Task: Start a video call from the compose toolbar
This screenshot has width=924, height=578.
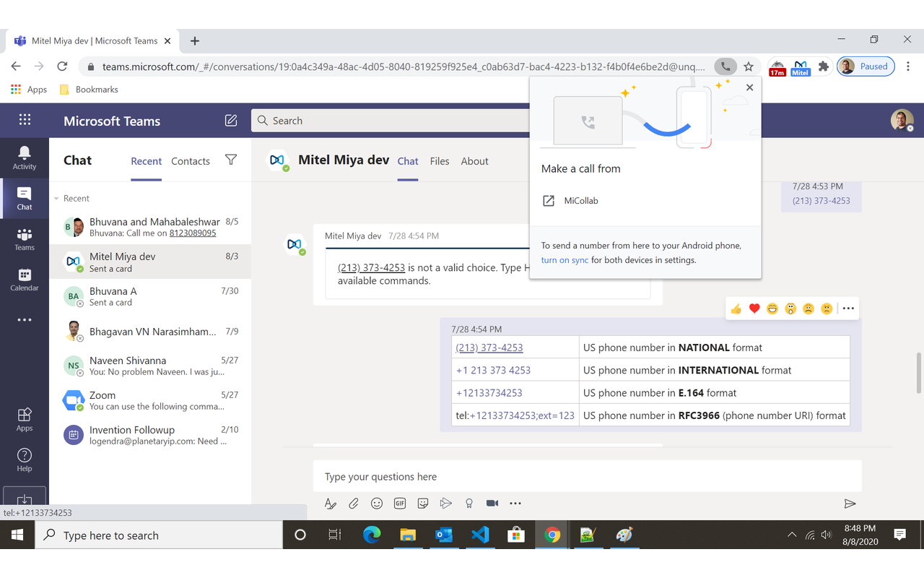Action: click(x=492, y=503)
